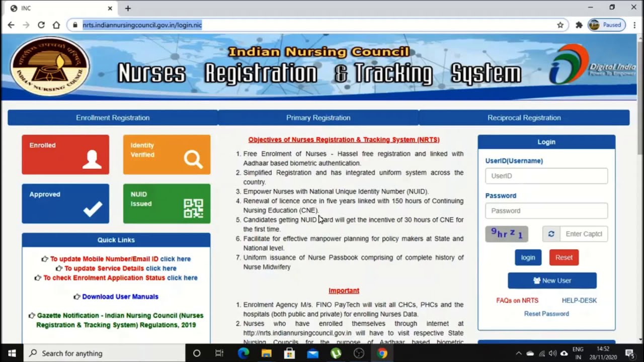Open Microsoft Store from taskbar
Viewport: 644px width, 362px height.
(x=289, y=353)
